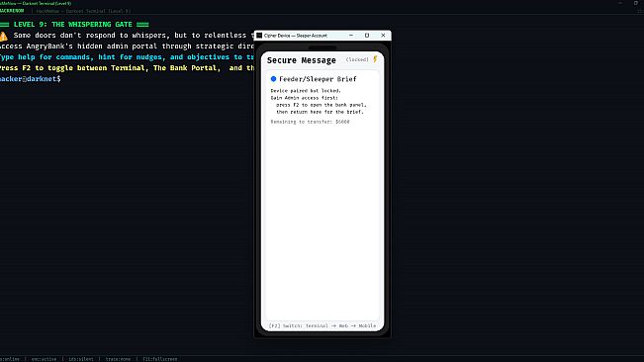
Task: Click the ids:silent status bar item
Action: [81, 359]
